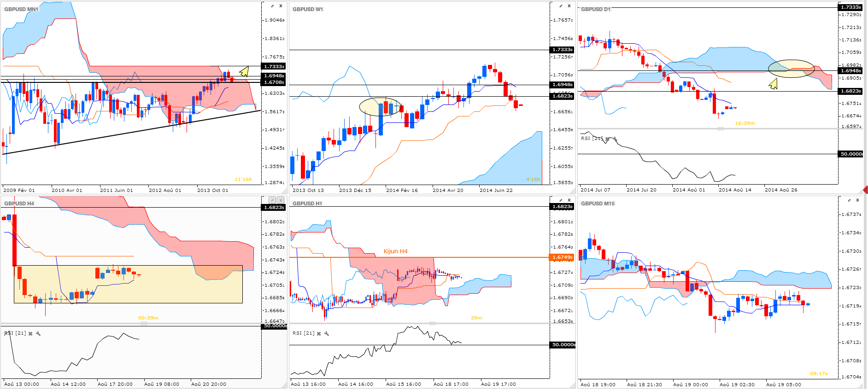
Task: Open RSI settings wrench on the H1 chart
Action: [x=327, y=334]
